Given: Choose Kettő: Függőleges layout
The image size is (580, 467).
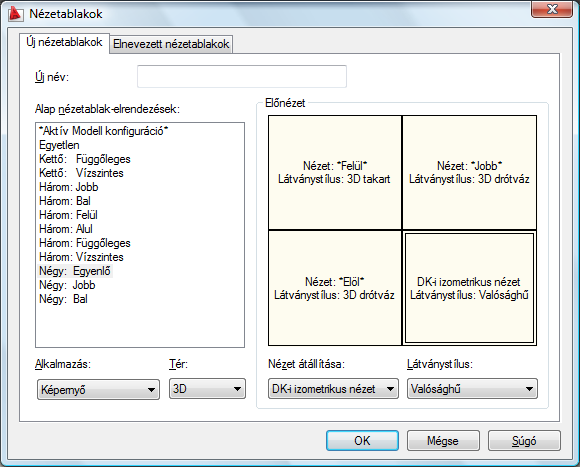Looking at the screenshot, I should pos(85,159).
